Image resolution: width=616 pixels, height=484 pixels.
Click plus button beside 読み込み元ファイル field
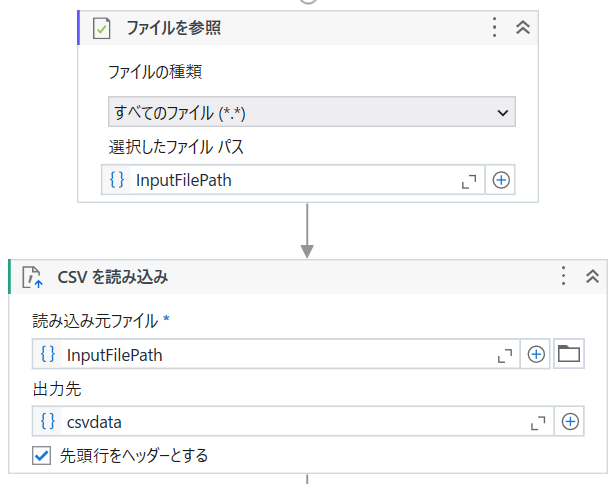coord(535,354)
